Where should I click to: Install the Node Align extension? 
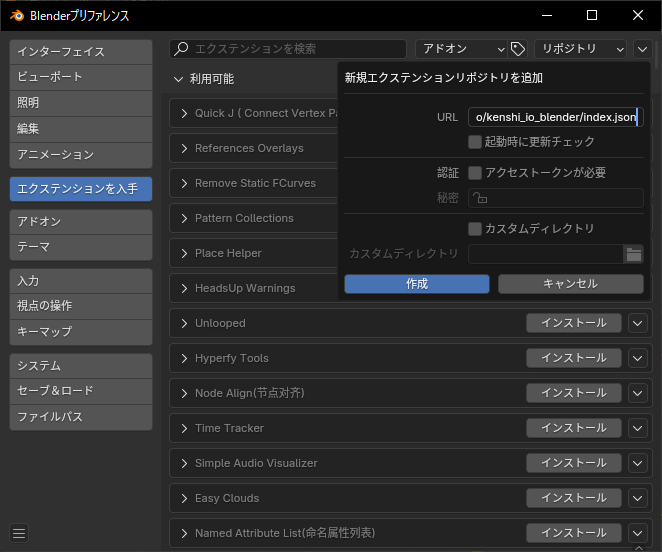[574, 393]
